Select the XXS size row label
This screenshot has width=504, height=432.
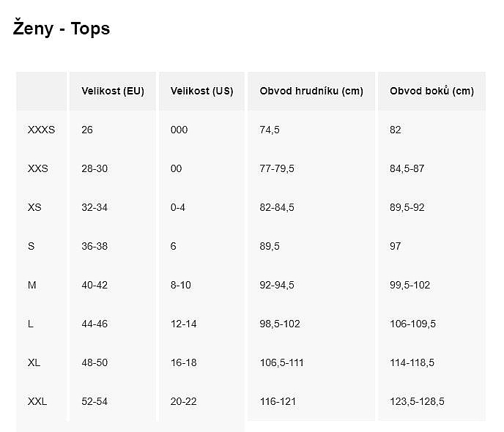point(37,168)
